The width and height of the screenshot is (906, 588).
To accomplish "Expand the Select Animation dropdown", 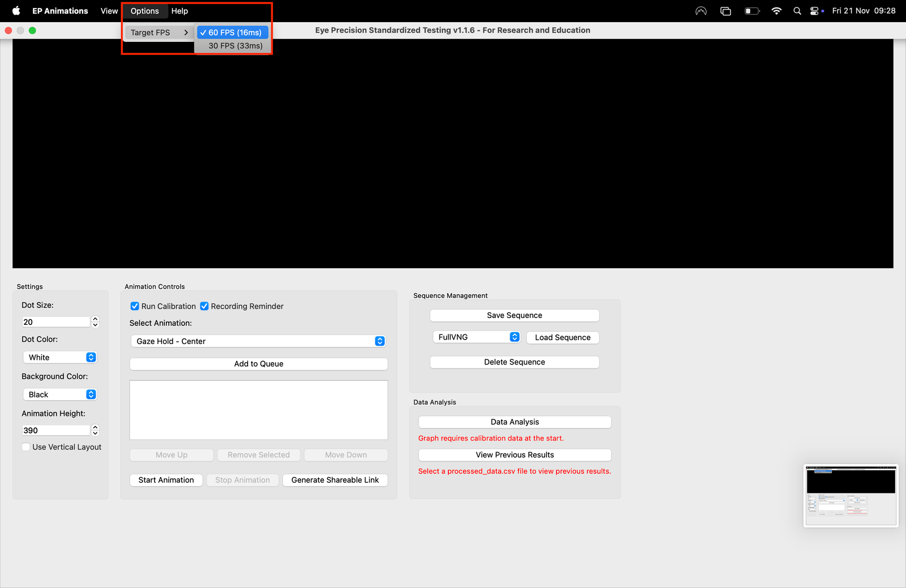I will (259, 341).
